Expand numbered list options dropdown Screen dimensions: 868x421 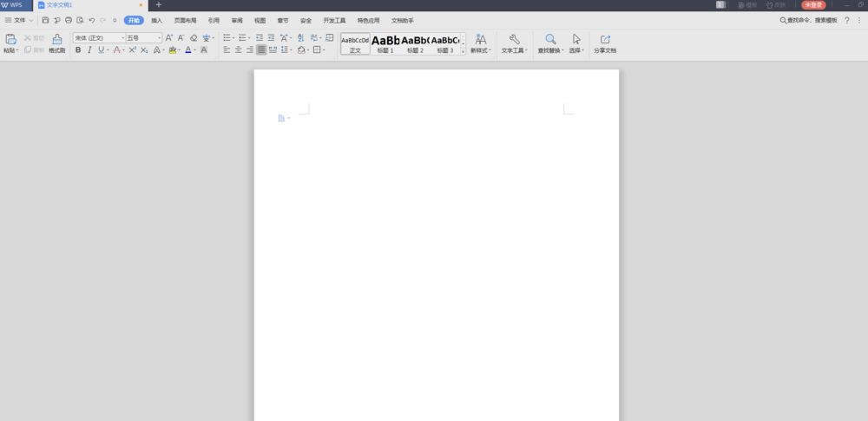pyautogui.click(x=249, y=38)
